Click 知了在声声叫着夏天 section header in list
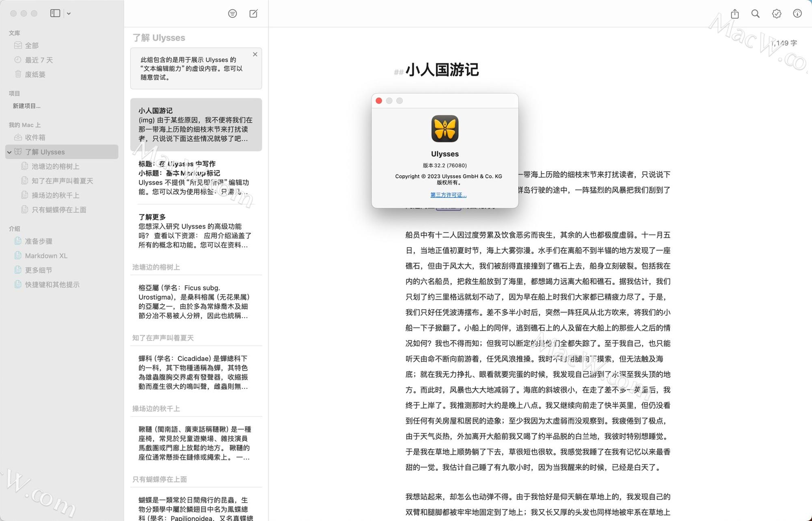The image size is (812, 521). [x=163, y=338]
